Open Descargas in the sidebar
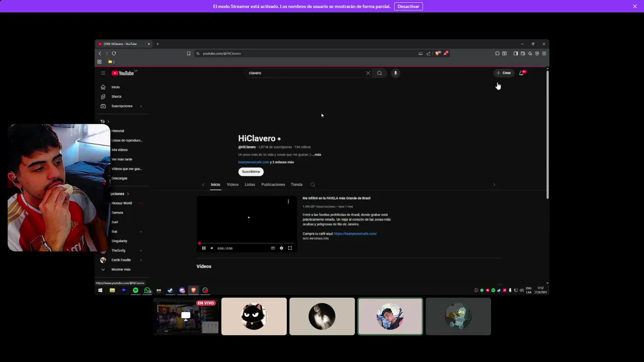The image size is (644, 362). 119,178
